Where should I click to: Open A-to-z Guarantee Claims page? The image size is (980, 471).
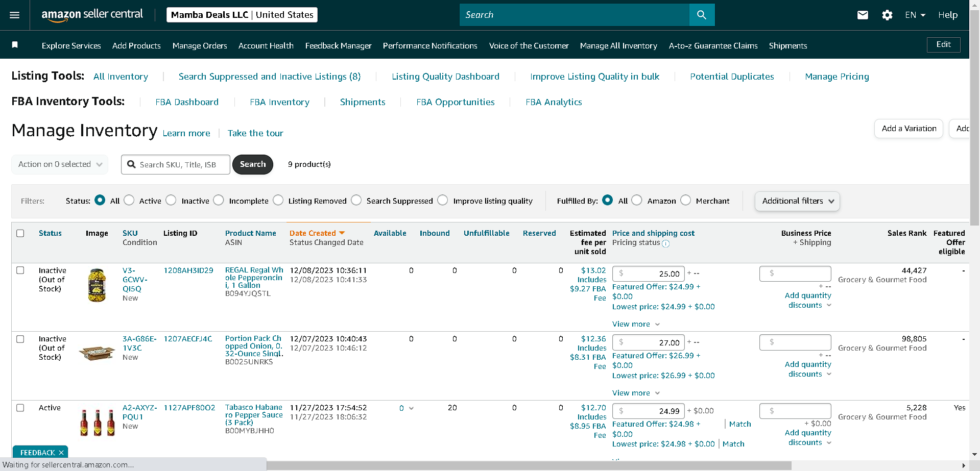coord(713,45)
